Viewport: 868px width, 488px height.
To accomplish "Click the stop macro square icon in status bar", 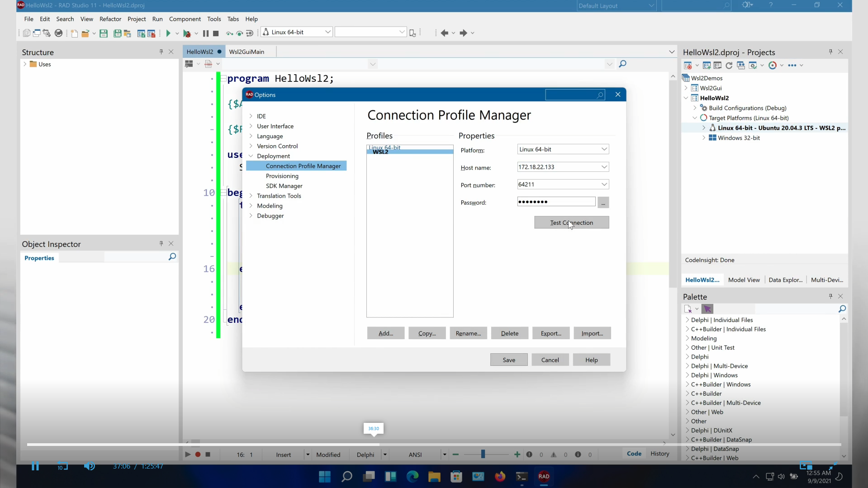I will [x=208, y=455].
